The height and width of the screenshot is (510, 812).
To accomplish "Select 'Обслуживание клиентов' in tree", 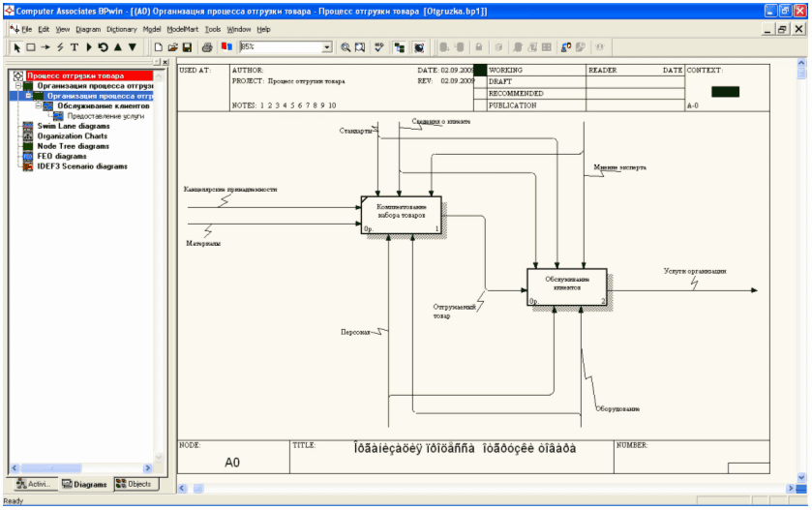I will [x=103, y=105].
